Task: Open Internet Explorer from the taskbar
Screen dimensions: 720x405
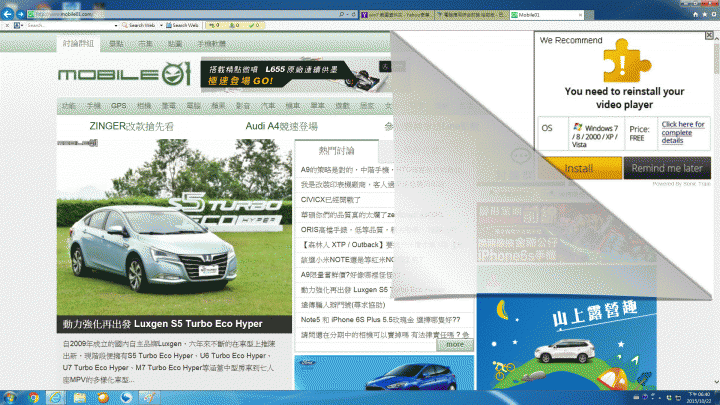Action: click(56, 397)
